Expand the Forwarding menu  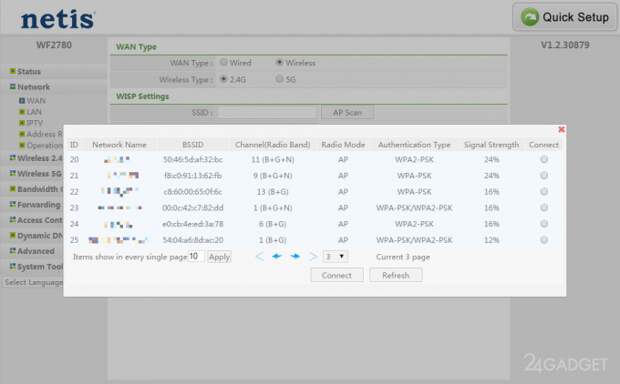[36, 205]
